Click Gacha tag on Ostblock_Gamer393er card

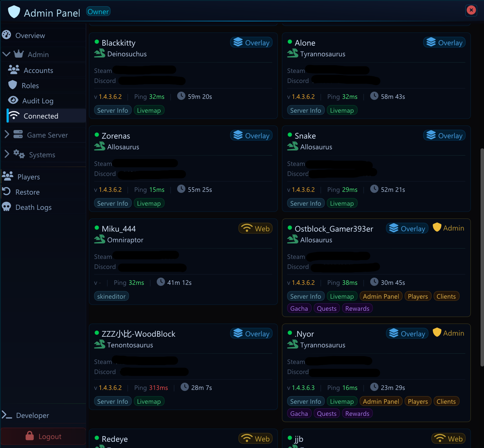(x=299, y=308)
